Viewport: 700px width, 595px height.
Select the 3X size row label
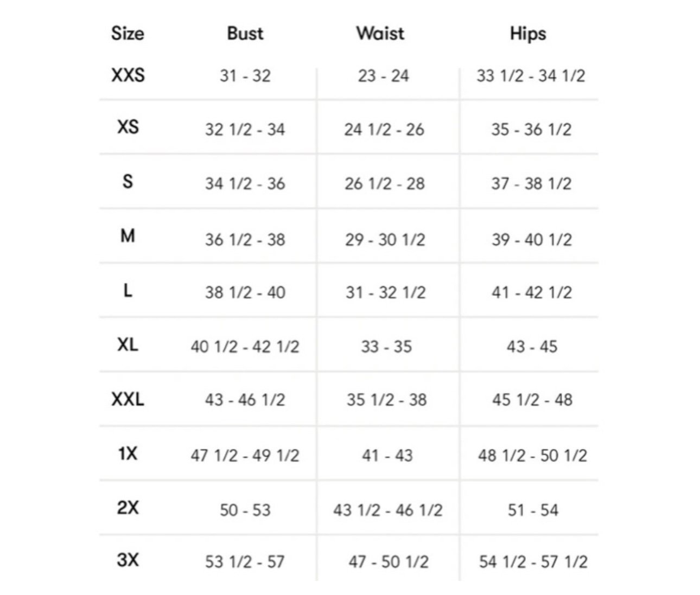[x=128, y=559]
